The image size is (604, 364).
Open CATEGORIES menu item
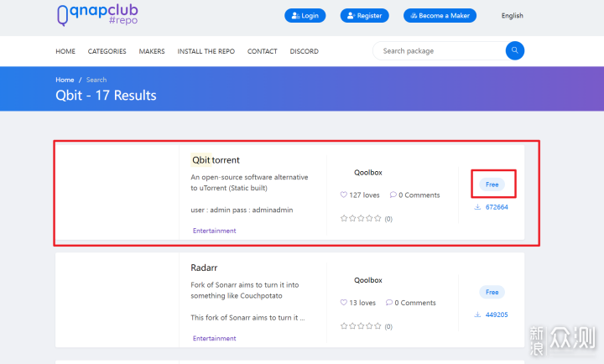point(107,51)
